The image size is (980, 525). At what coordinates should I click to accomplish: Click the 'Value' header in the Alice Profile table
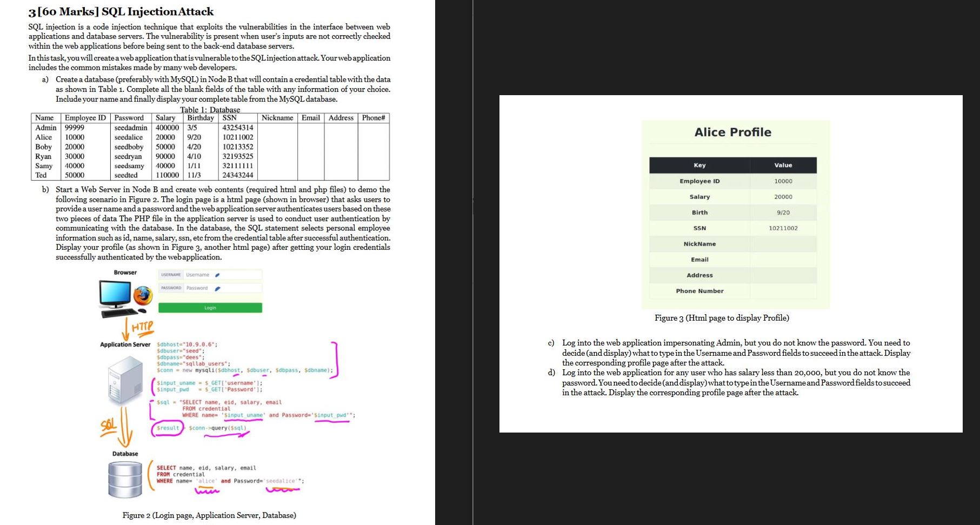(783, 165)
